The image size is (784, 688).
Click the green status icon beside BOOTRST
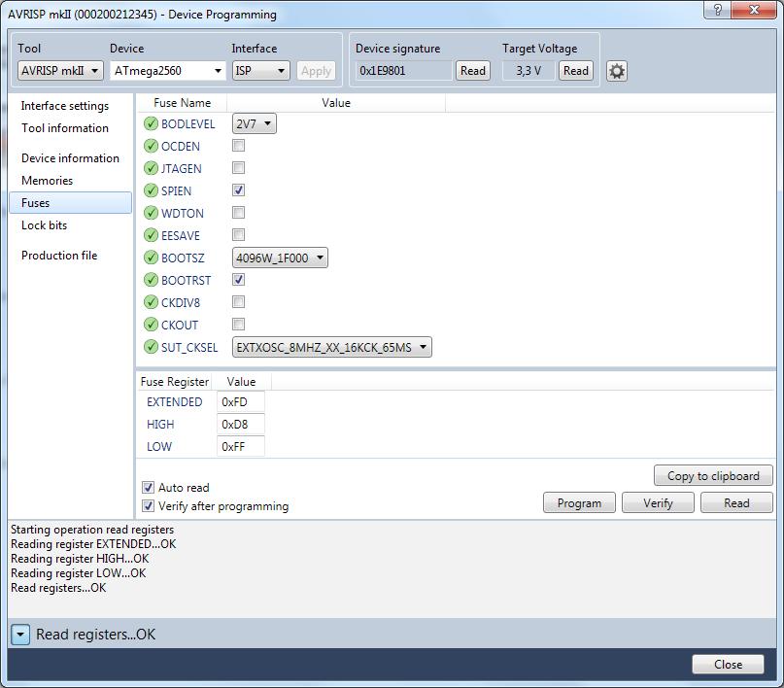[151, 280]
